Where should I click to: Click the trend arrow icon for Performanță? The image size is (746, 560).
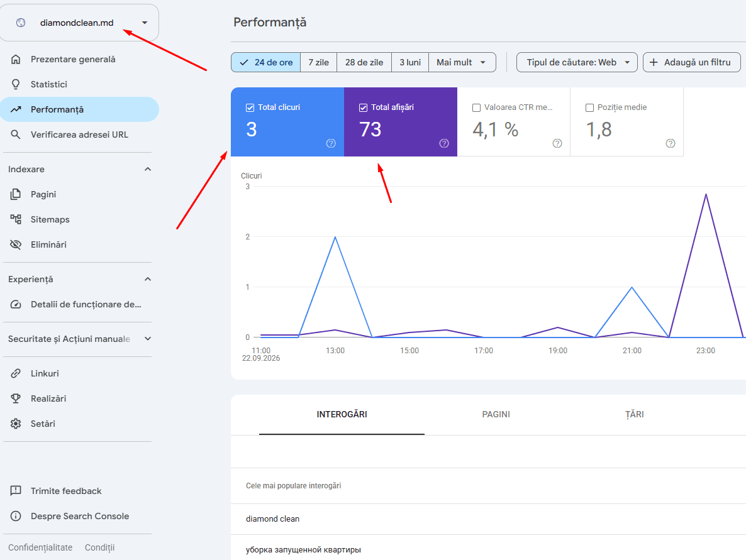pos(16,109)
